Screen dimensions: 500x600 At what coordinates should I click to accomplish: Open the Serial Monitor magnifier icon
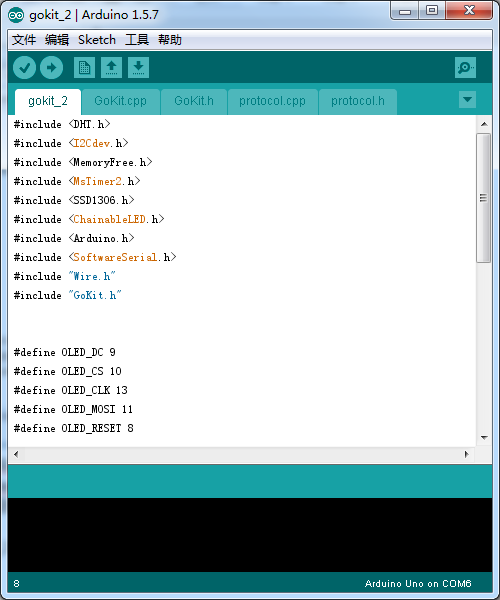(465, 68)
